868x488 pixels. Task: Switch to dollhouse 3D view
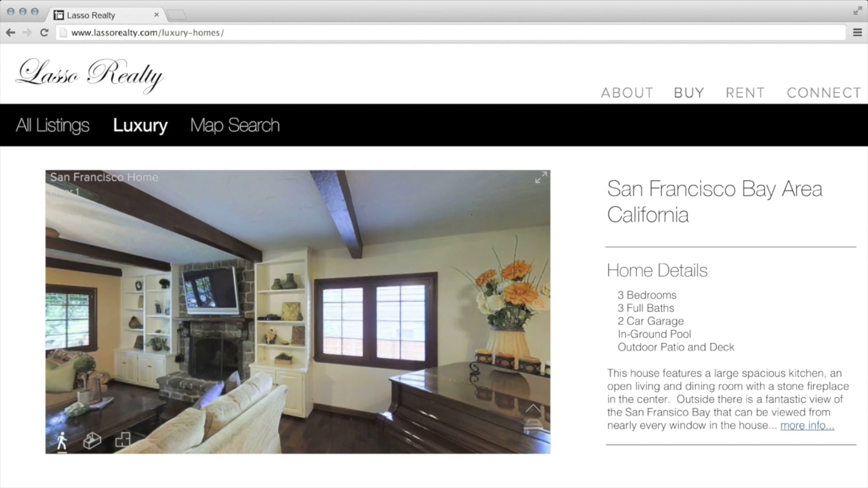pyautogui.click(x=92, y=441)
